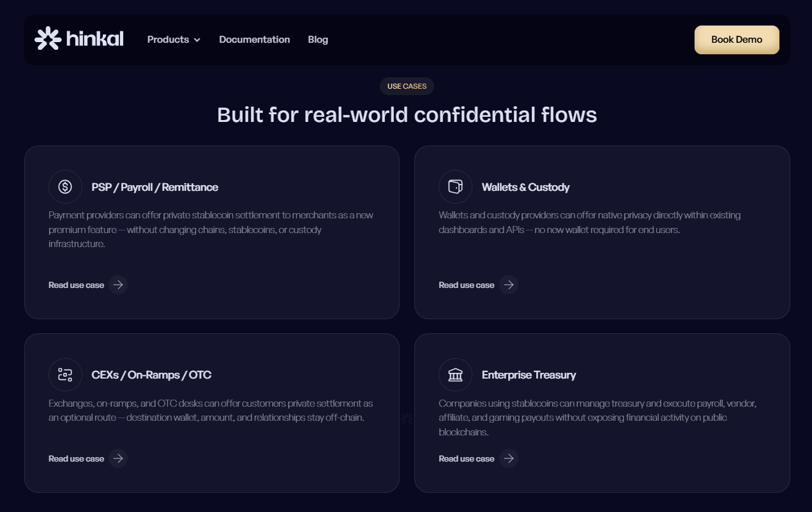The height and width of the screenshot is (512, 812).
Task: Click the arrow icon in Wallets & Custody card
Action: coord(508,285)
